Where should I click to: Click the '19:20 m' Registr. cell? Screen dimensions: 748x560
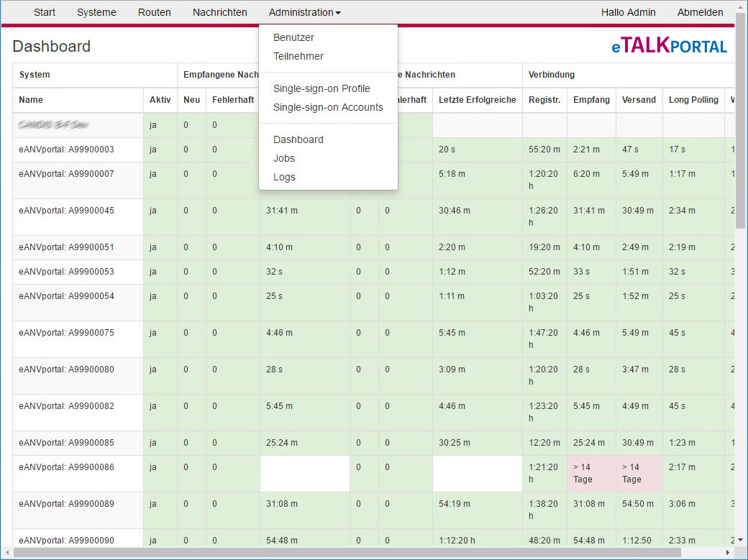pyautogui.click(x=544, y=247)
